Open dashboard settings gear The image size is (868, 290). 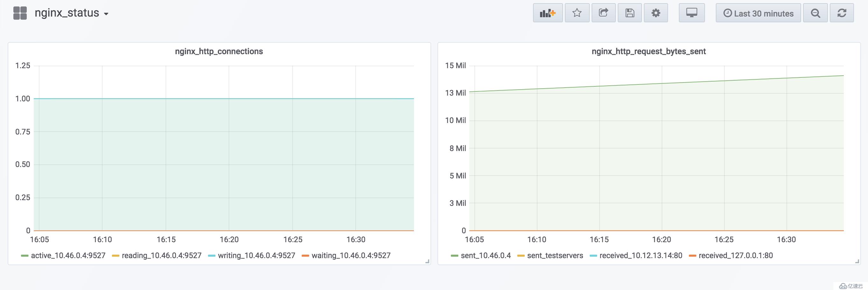pos(656,13)
